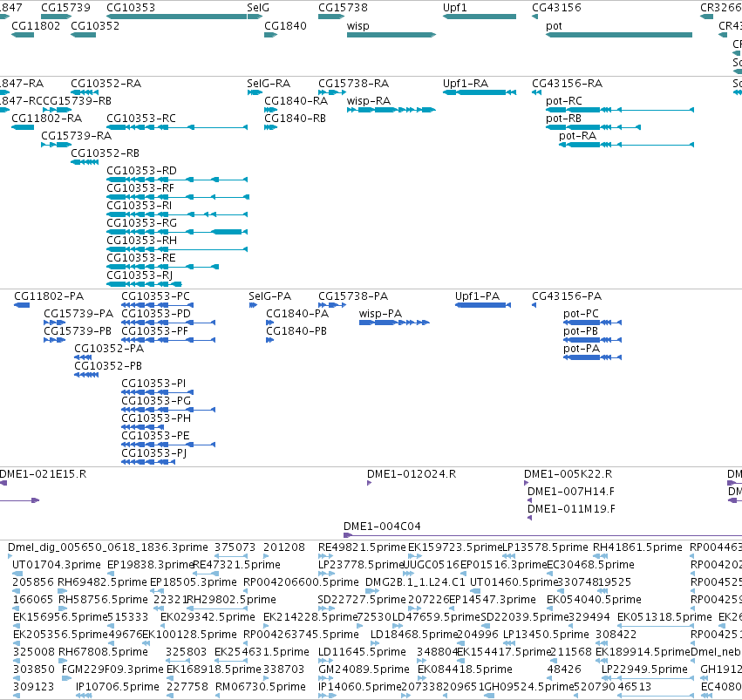Click protein label CG11802-PA
The width and height of the screenshot is (742, 700).
[49, 296]
